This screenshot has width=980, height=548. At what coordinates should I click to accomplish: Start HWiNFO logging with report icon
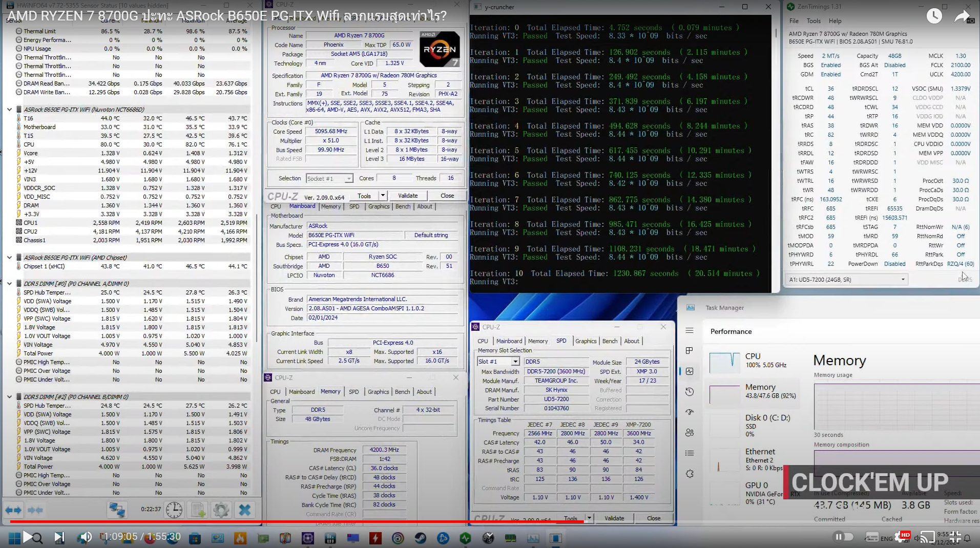[198, 510]
